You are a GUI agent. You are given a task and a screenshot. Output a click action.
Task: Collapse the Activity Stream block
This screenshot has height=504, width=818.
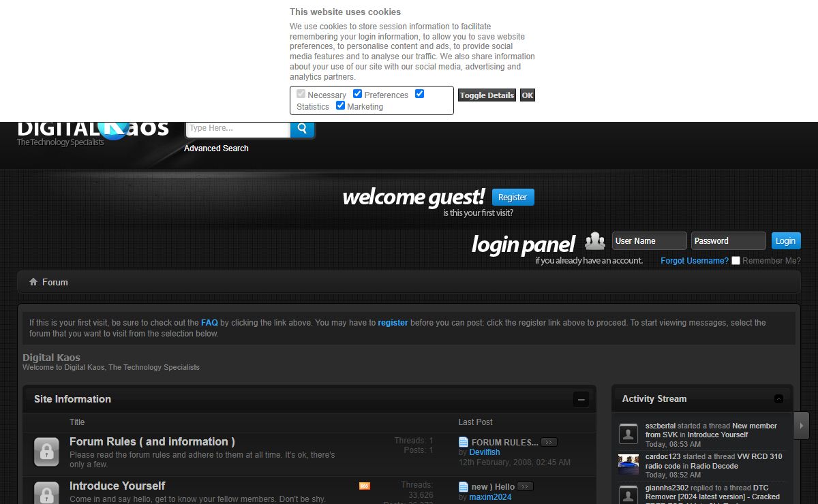778,399
